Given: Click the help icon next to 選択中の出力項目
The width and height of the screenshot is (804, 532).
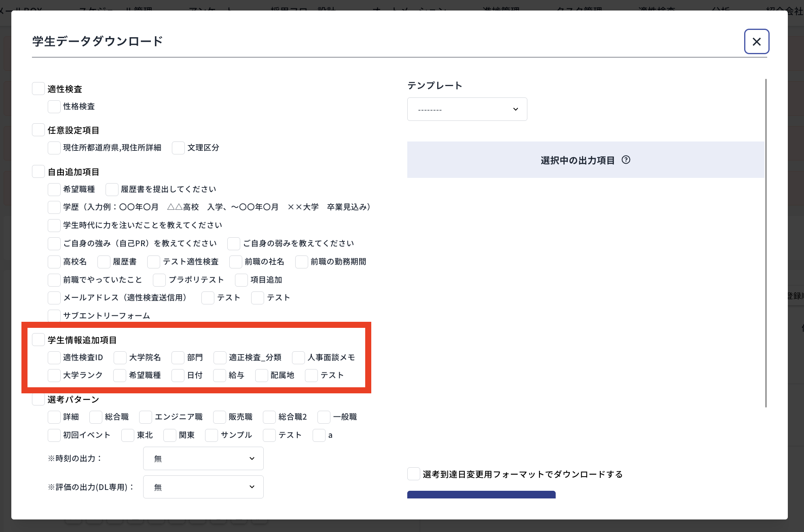Looking at the screenshot, I should (x=626, y=160).
